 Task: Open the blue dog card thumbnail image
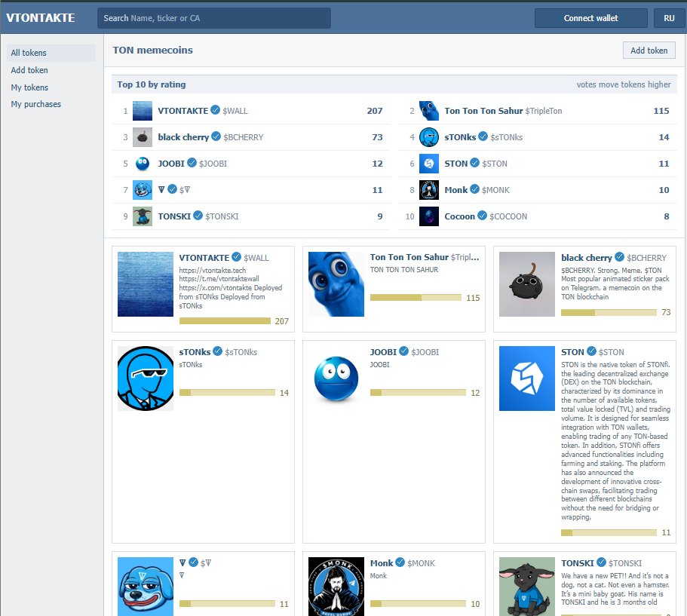pyautogui.click(x=146, y=587)
